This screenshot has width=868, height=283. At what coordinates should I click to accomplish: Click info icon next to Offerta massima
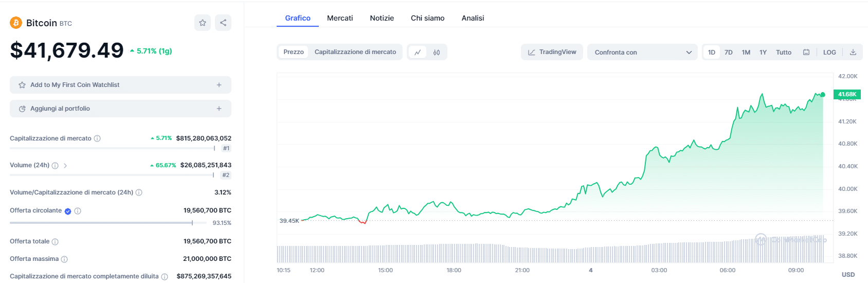click(x=64, y=259)
